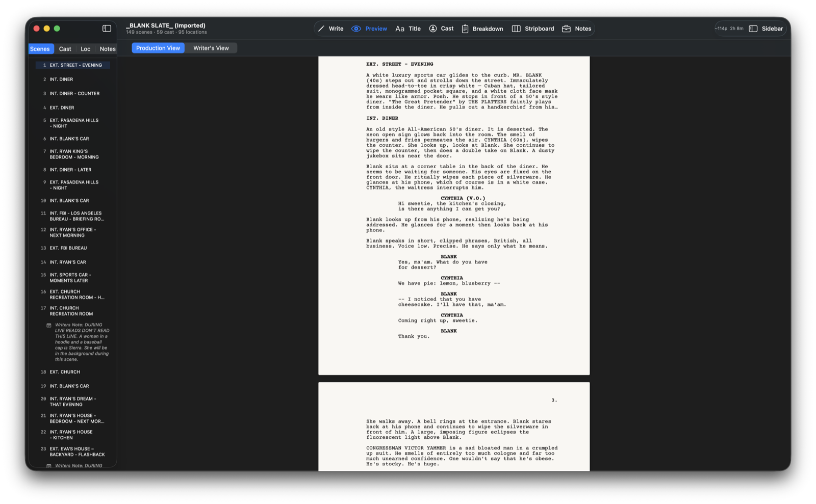Select scene 5 EXT. PASADENA HILLS - NIGHT
816x504 pixels.
(x=73, y=123)
